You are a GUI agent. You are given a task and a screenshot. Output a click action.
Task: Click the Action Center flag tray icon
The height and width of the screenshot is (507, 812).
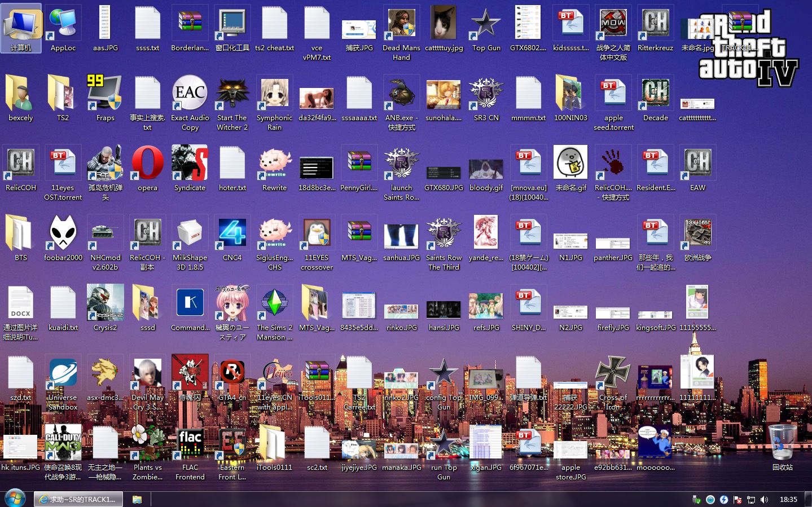(x=738, y=500)
